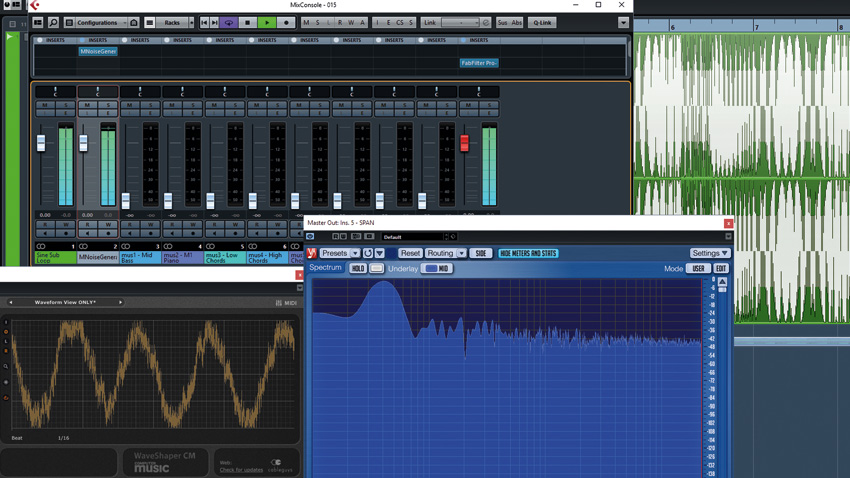Screen dimensions: 850x478
Task: Toggle monitor speaker icon on MNoiseGenerator channel
Action: point(87,233)
